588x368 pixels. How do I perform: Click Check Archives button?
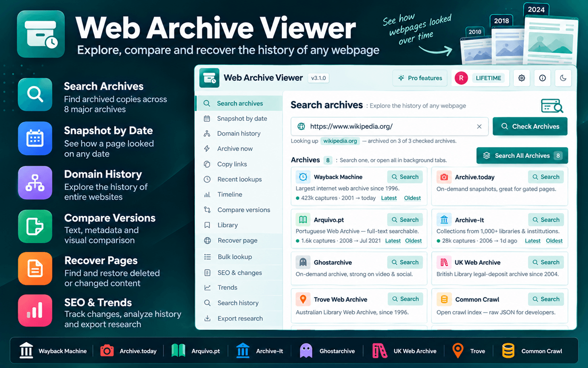point(530,126)
